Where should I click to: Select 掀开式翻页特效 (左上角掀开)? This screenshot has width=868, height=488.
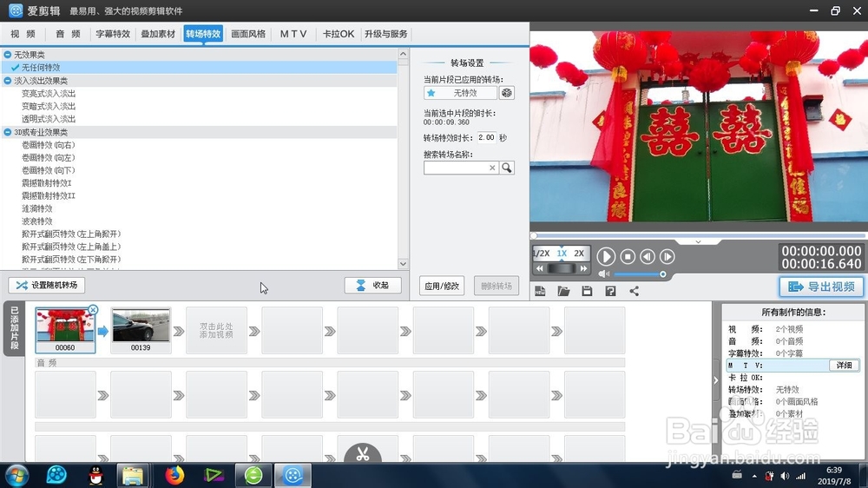click(x=71, y=234)
